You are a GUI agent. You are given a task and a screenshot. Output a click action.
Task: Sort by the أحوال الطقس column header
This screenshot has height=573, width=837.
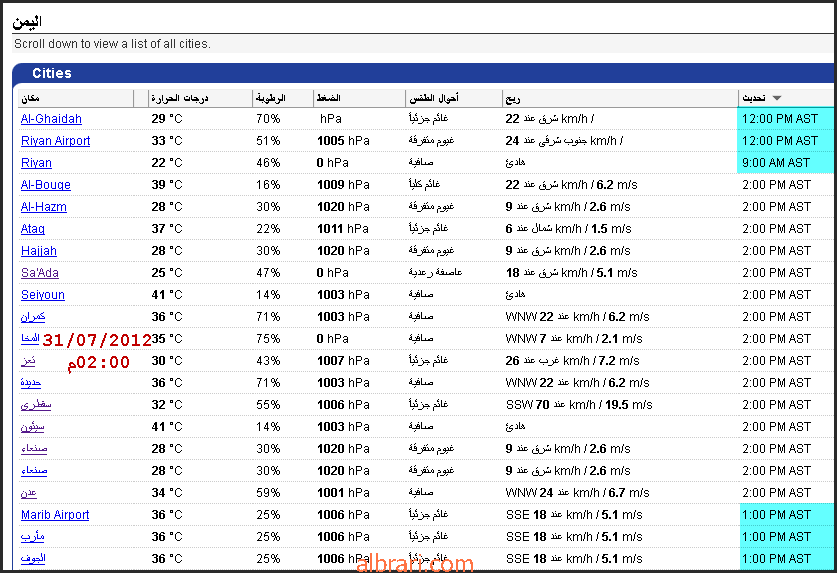434,98
